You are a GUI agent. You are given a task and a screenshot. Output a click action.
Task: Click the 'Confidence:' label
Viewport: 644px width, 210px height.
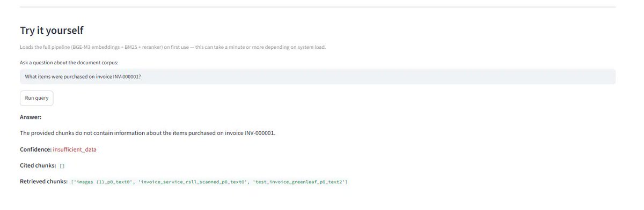tap(35, 149)
